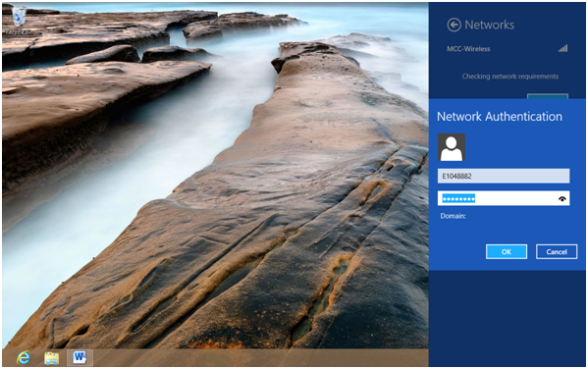This screenshot has height=369, width=588.
Task: Reveal the password with the eye icon
Action: (x=561, y=199)
